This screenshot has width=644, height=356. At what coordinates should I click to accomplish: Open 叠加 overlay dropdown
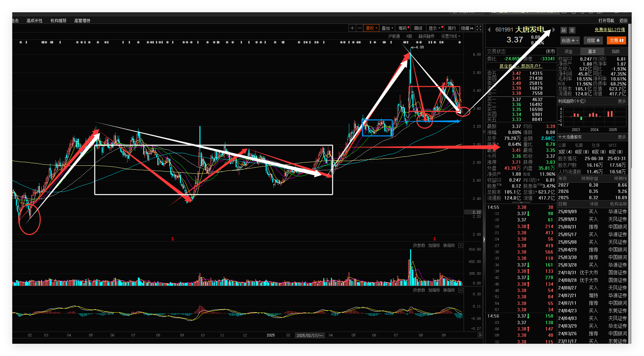point(387,28)
